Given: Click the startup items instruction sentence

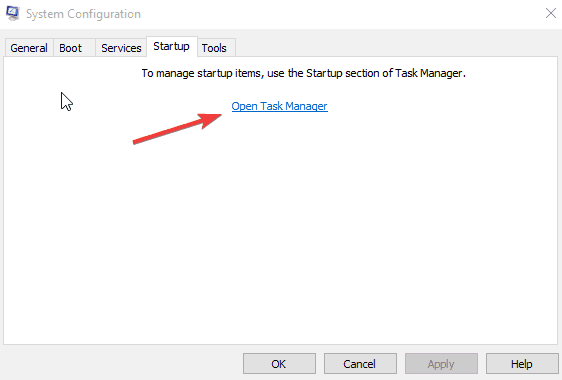Looking at the screenshot, I should (x=303, y=73).
